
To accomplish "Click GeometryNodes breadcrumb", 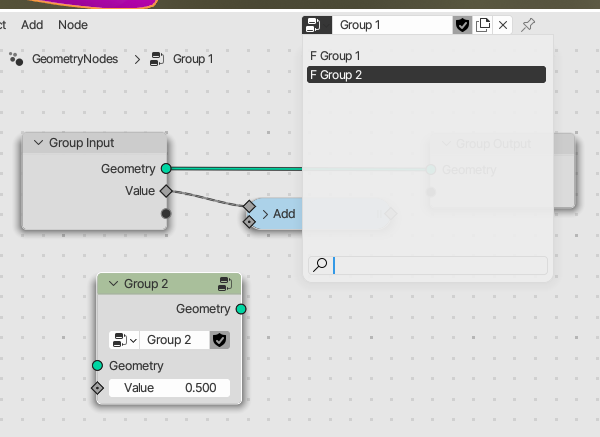I will (75, 59).
